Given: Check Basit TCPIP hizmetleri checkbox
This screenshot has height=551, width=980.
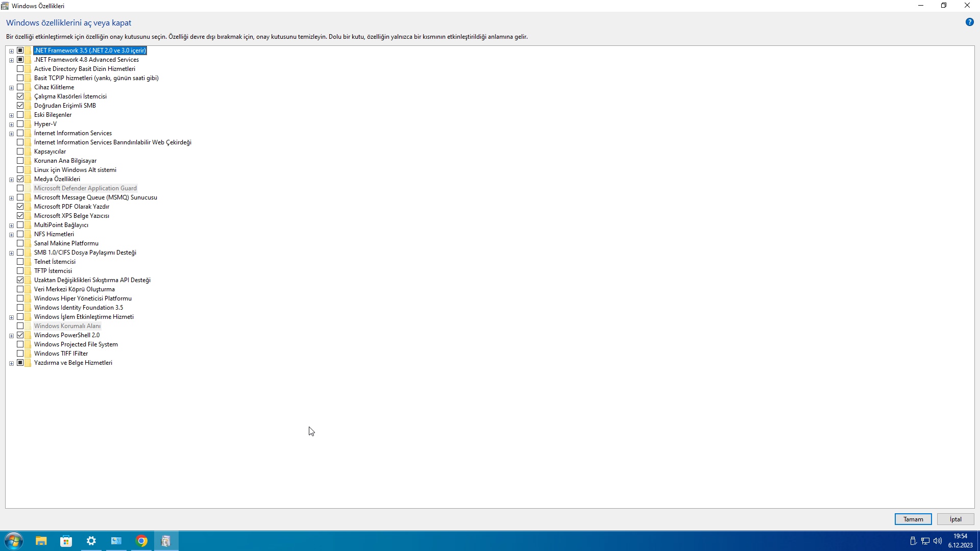Looking at the screenshot, I should [x=20, y=78].
